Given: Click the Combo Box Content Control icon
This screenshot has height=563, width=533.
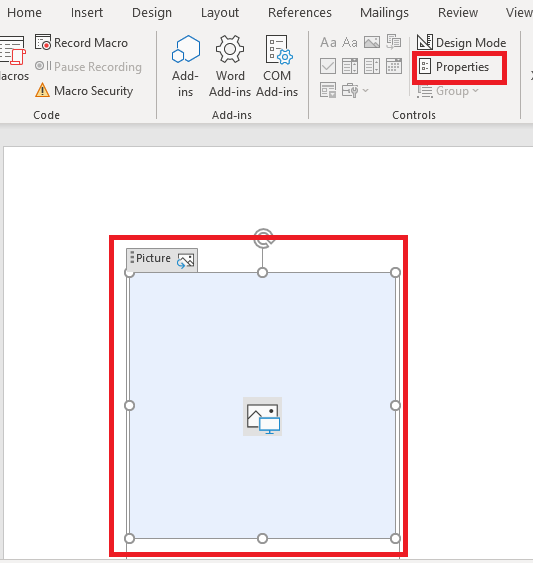Looking at the screenshot, I should tap(349, 66).
